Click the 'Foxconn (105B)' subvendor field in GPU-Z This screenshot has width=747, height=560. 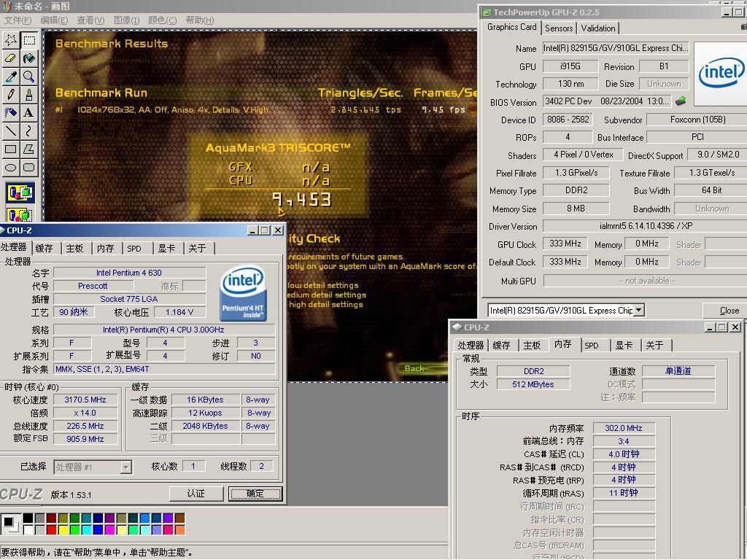[697, 120]
